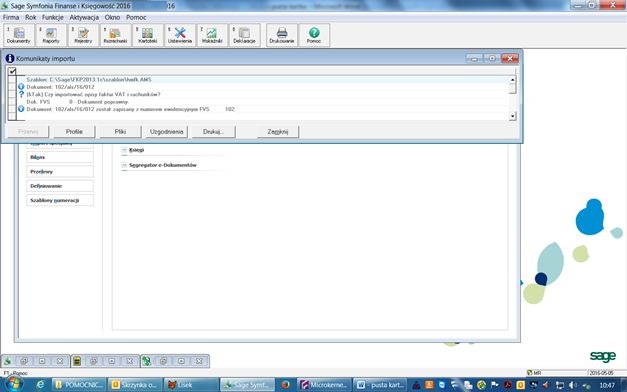This screenshot has width=627, height=392.
Task: Open the Dokumenty toolbar icon
Action: (19, 35)
